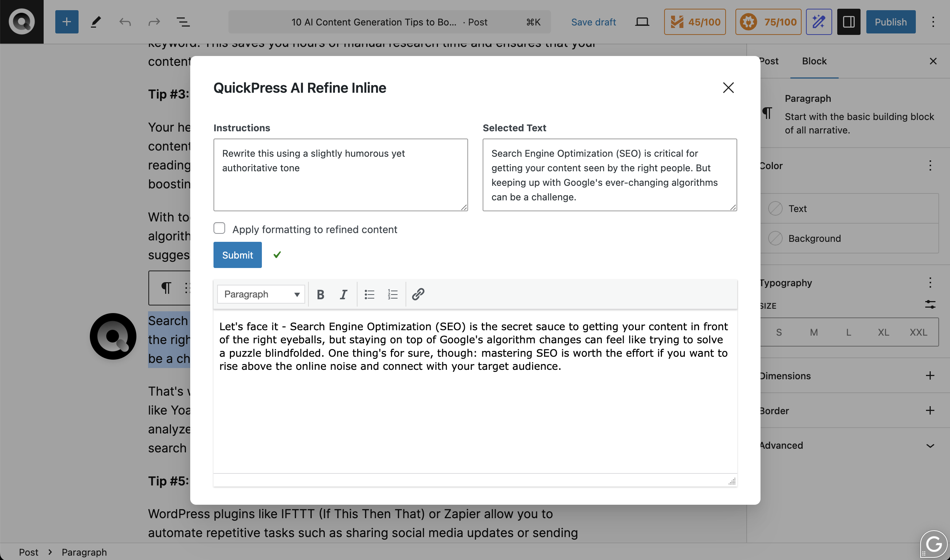The height and width of the screenshot is (560, 950).
Task: Open the readability score 75/100 badge
Action: click(768, 22)
